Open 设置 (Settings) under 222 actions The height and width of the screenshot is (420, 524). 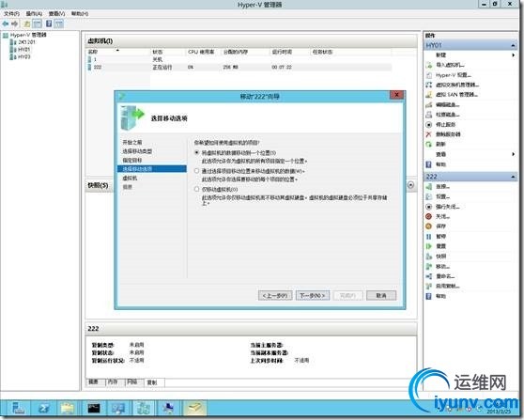[442, 196]
